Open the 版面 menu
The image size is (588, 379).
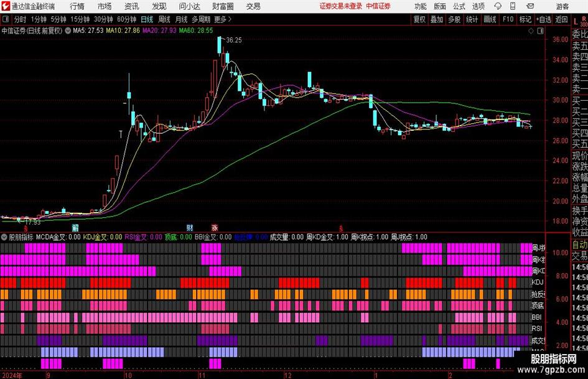click(x=440, y=6)
